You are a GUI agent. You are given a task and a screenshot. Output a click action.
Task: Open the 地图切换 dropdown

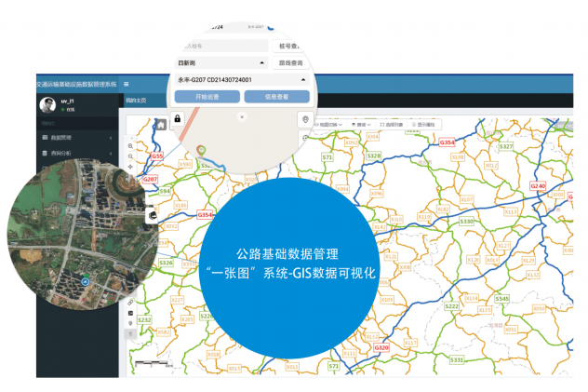pyautogui.click(x=330, y=124)
